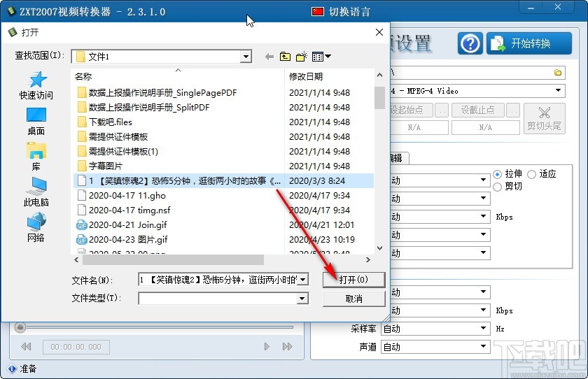
Task: Click the fast-forward button in the player
Action: coord(288,346)
